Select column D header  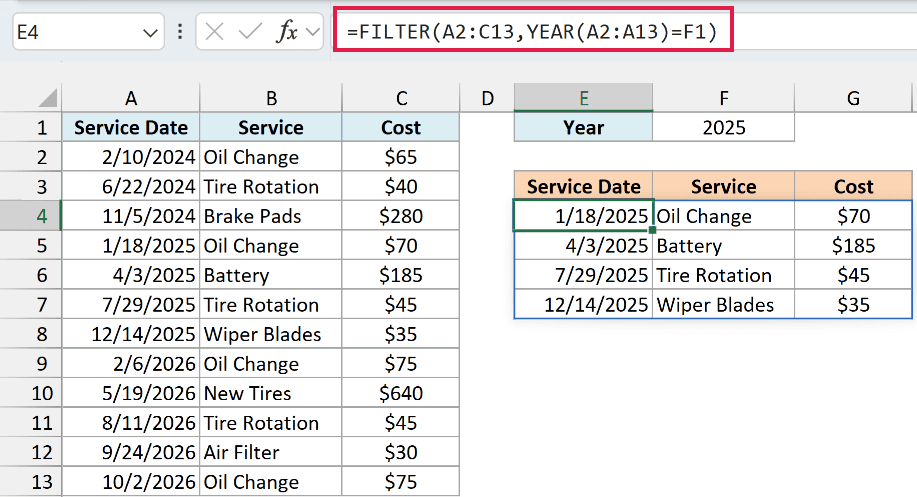[x=487, y=98]
